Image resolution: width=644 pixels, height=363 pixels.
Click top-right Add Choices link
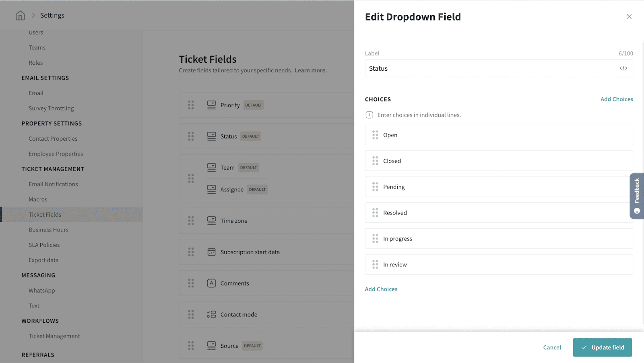tap(617, 99)
